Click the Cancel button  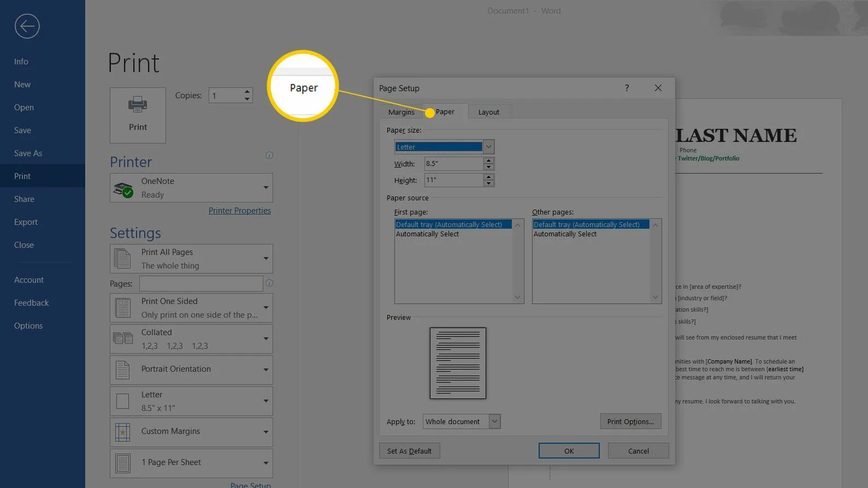pos(639,451)
